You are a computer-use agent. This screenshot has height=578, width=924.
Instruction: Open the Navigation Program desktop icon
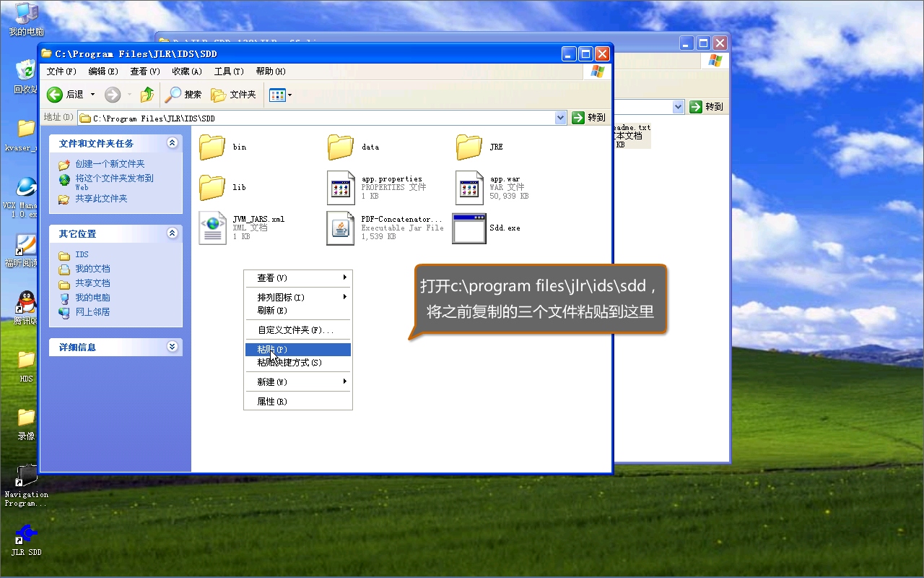click(x=26, y=486)
